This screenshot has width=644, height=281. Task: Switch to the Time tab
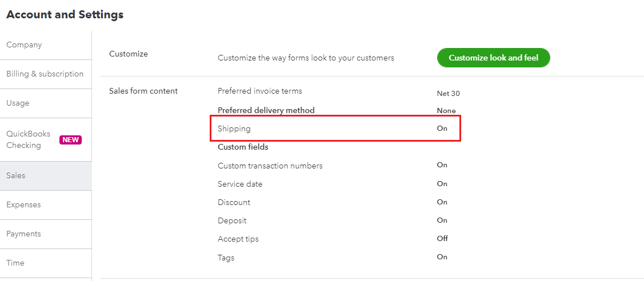click(x=15, y=263)
